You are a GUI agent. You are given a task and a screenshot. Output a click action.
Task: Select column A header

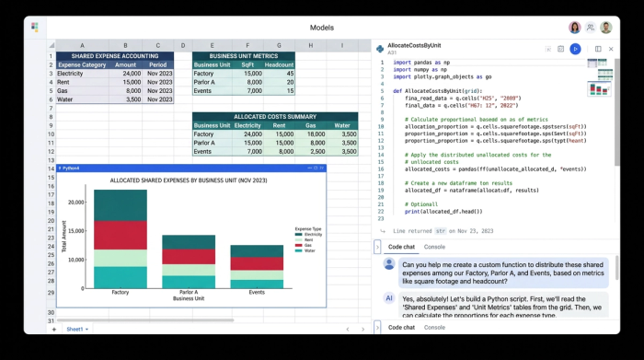[82, 45]
